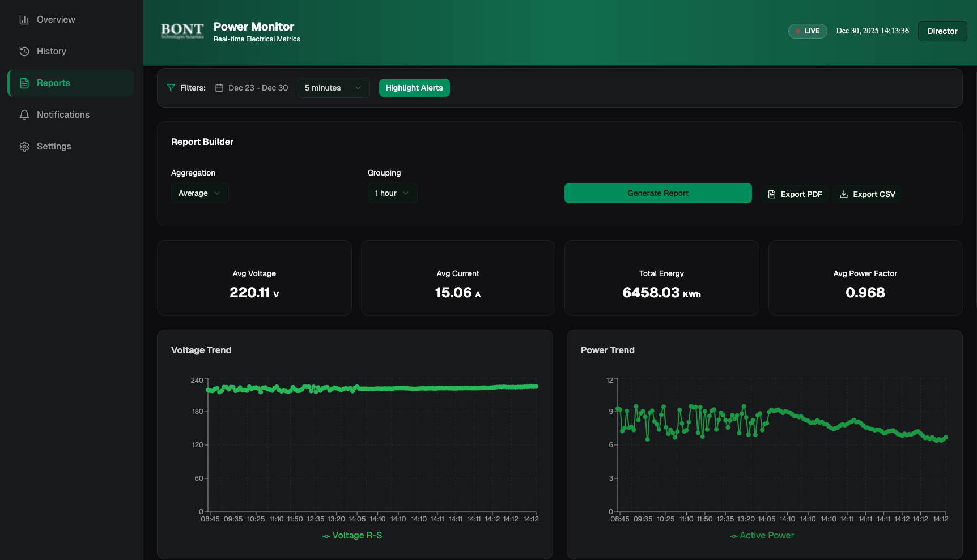Open the Notifications menu item
Viewport: 977px width, 560px height.
pos(63,115)
